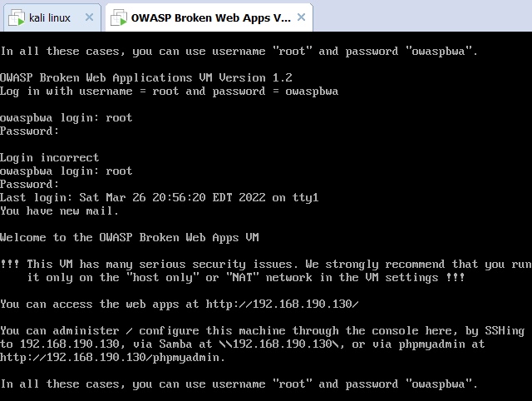Click the http://192.168.190.130/phpmyadmin. text
This screenshot has height=401, width=532.
click(113, 358)
